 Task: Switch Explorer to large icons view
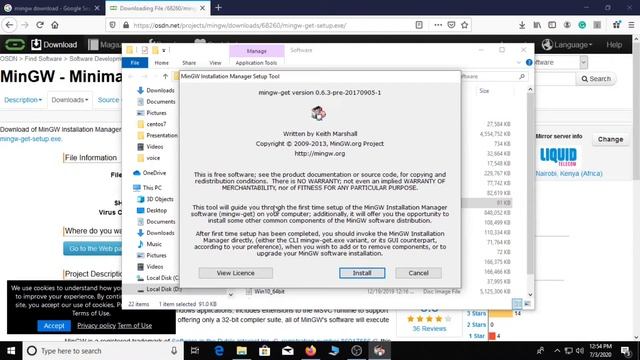tap(527, 304)
